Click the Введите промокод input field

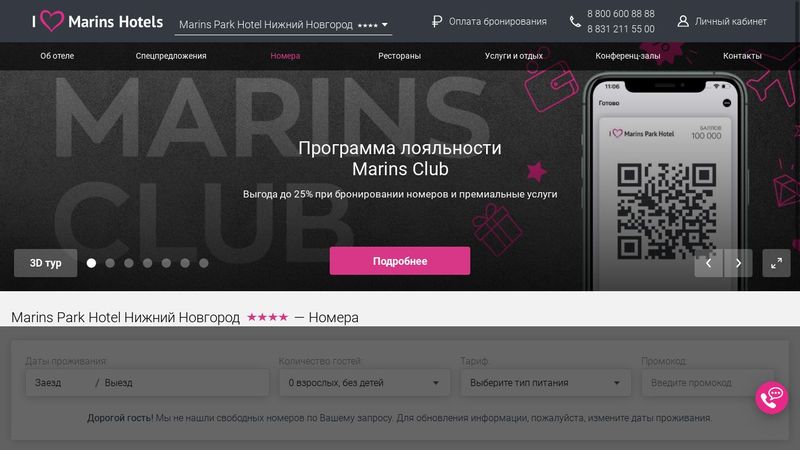[x=708, y=383]
